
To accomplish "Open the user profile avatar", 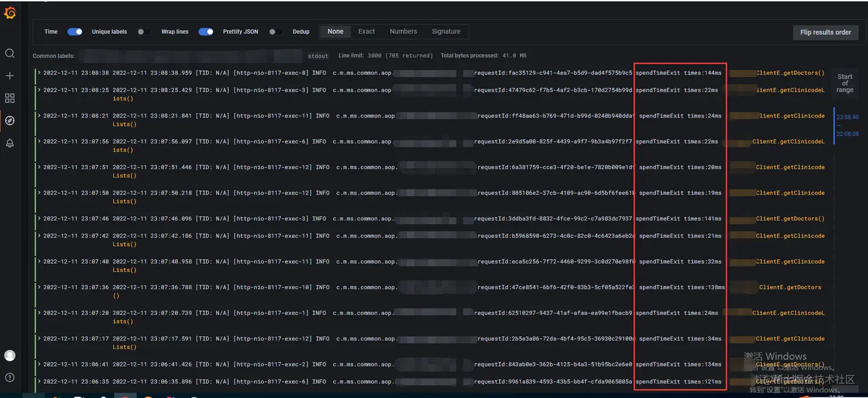I will click(10, 356).
